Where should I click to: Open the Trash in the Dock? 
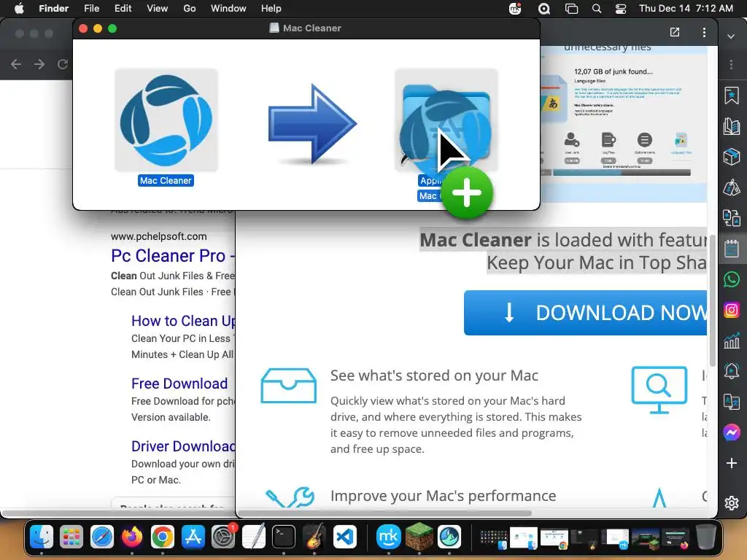pos(706,537)
